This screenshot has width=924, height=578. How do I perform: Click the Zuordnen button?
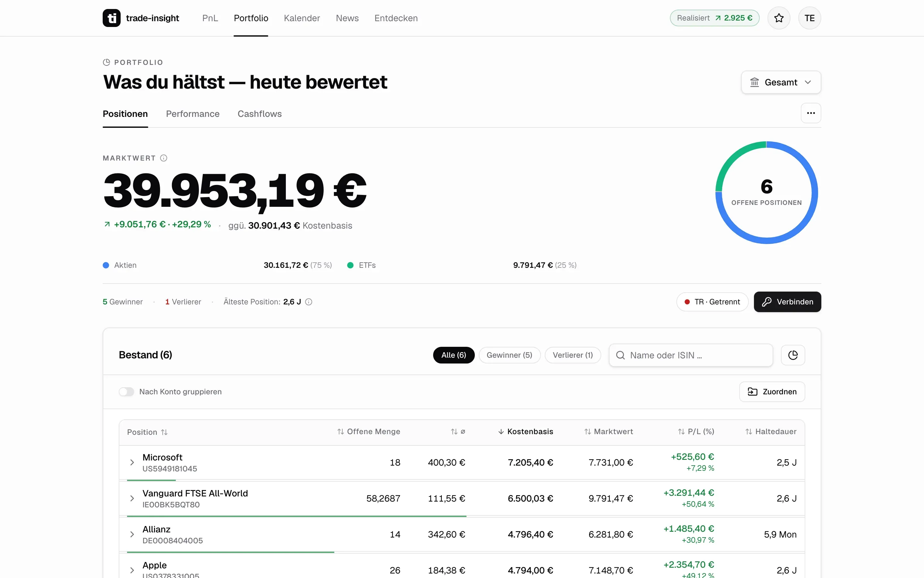(772, 392)
